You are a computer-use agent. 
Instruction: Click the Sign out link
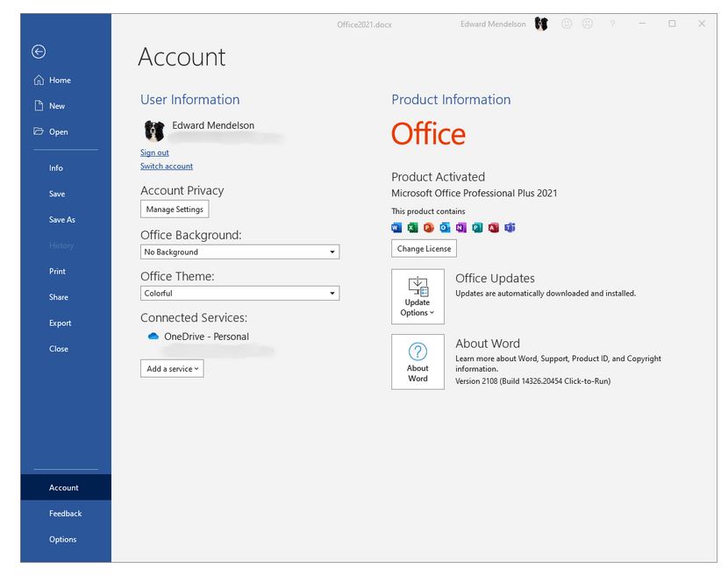[154, 153]
